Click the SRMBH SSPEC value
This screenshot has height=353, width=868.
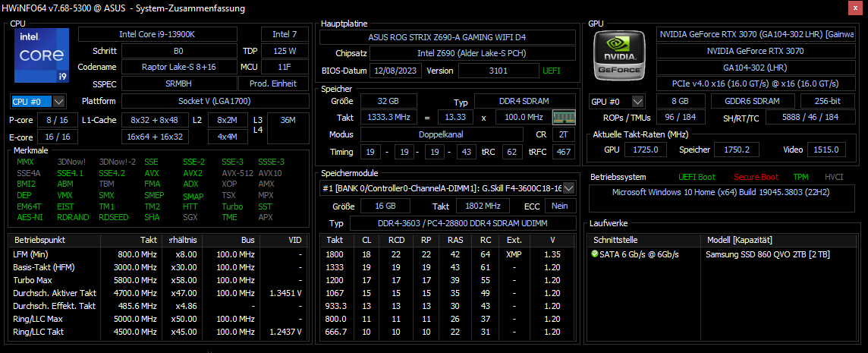point(178,84)
